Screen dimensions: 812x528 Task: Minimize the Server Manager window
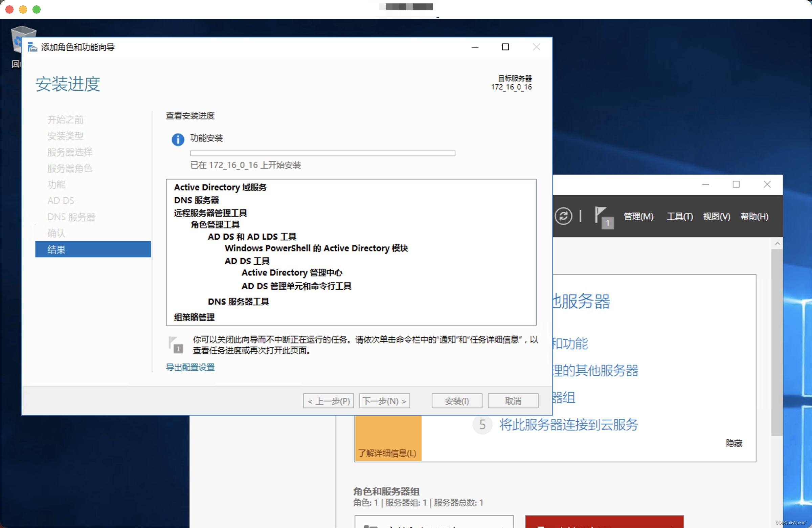point(705,184)
